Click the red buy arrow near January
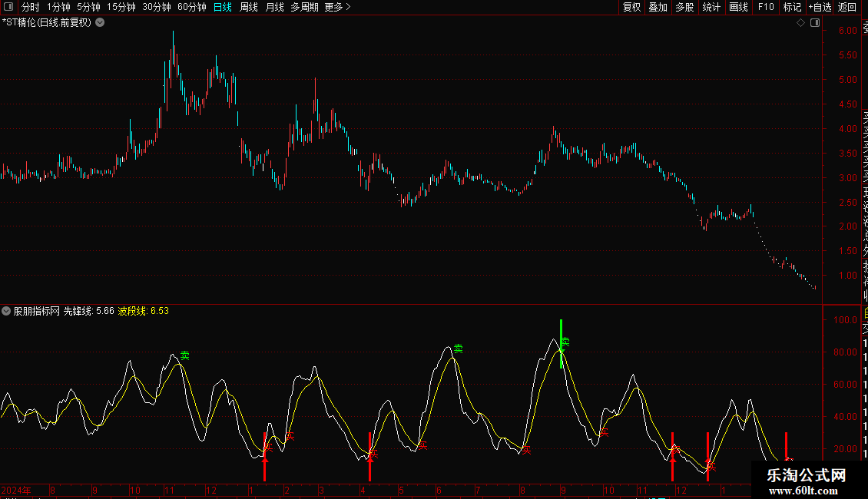Viewport: 868px width, 499px height. tap(264, 457)
